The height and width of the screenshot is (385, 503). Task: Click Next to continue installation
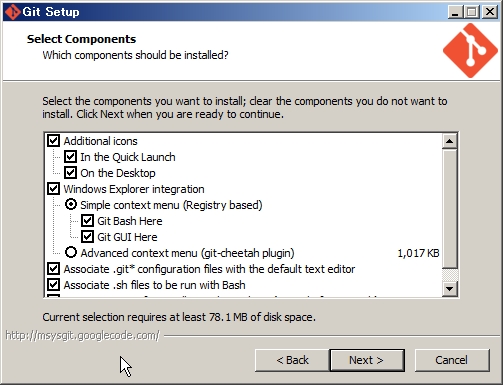[x=367, y=360]
